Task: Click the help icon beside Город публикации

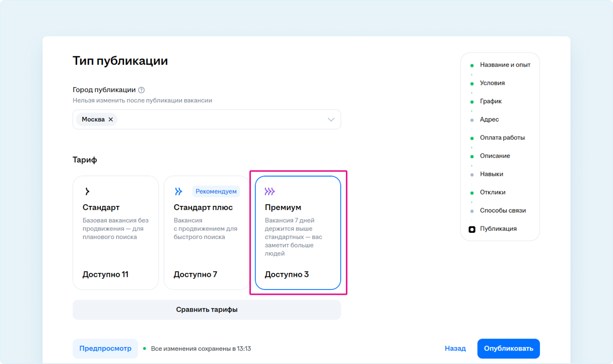Action: click(x=141, y=90)
